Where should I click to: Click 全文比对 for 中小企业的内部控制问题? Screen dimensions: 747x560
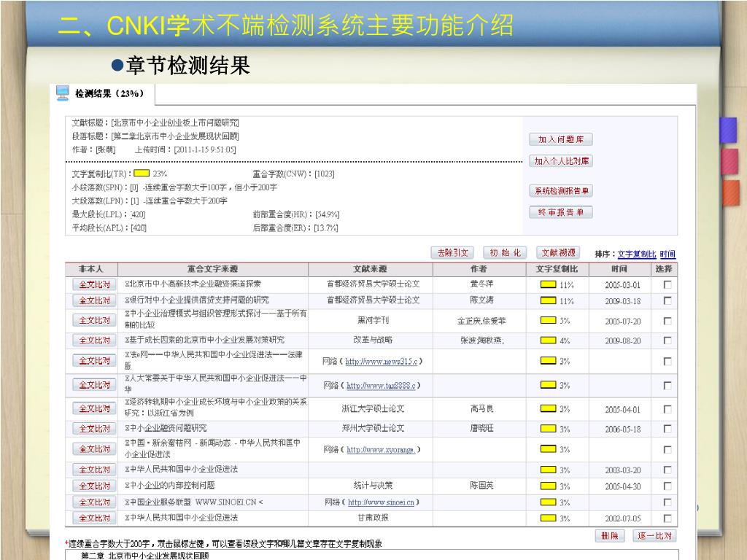point(94,486)
